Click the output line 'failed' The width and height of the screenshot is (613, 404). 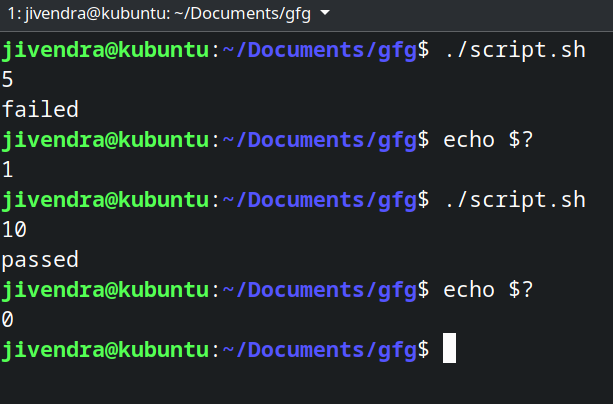(x=40, y=109)
